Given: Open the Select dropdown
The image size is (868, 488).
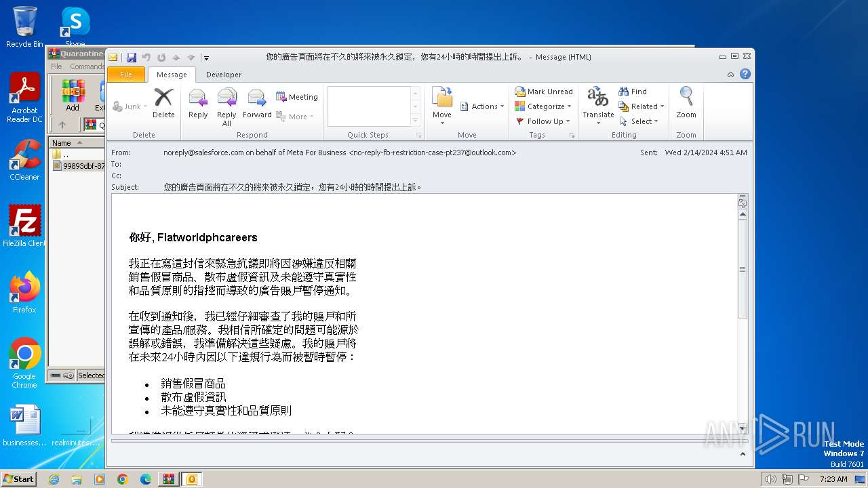Looking at the screenshot, I should (639, 121).
